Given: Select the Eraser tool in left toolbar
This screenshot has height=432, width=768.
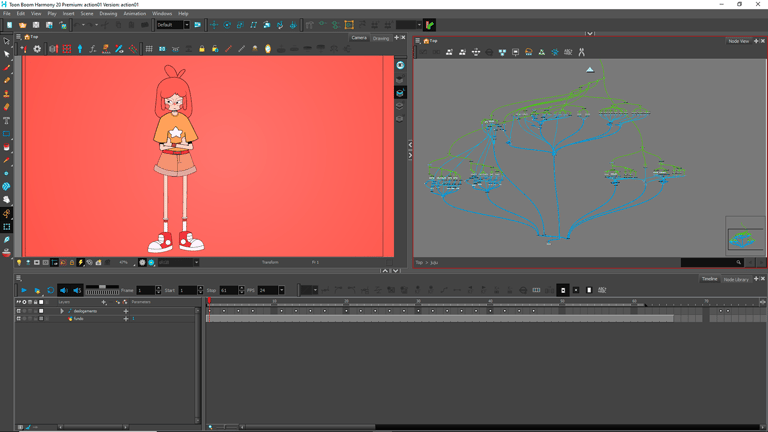Looking at the screenshot, I should (7, 107).
